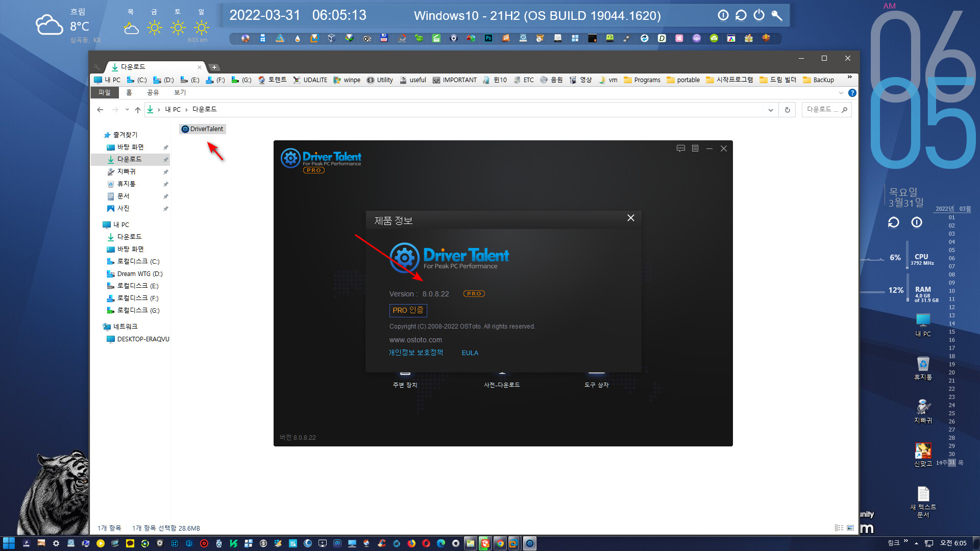
Task: Click the key icon in the top header bar
Action: coord(777,15)
